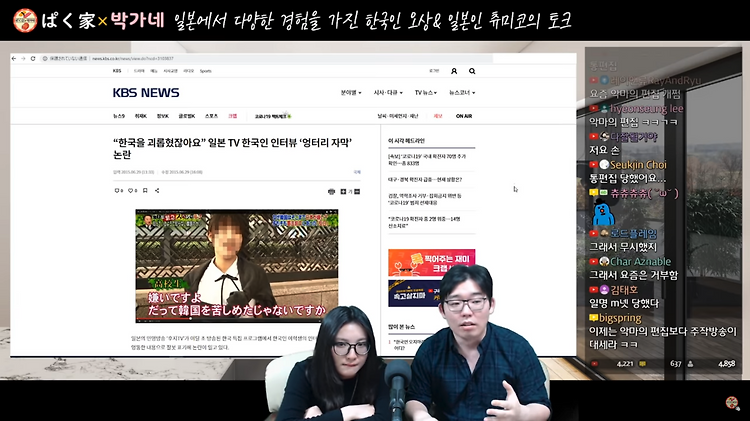Screen dimensions: 750x421
Task: Click the orange 크랩 banner advertisement
Action: (x=431, y=262)
